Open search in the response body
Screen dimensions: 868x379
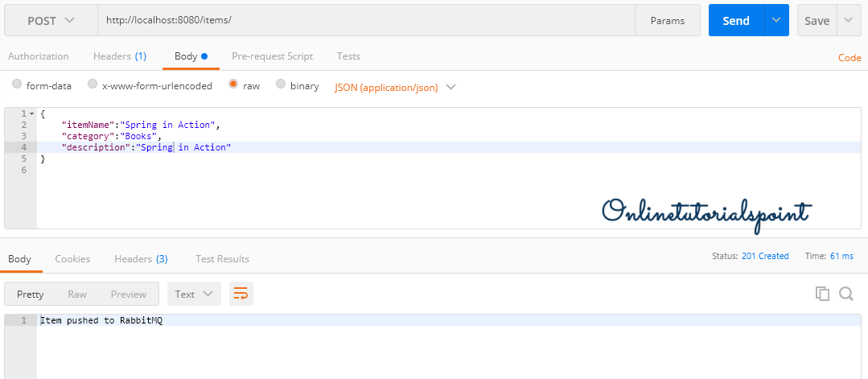(x=845, y=294)
